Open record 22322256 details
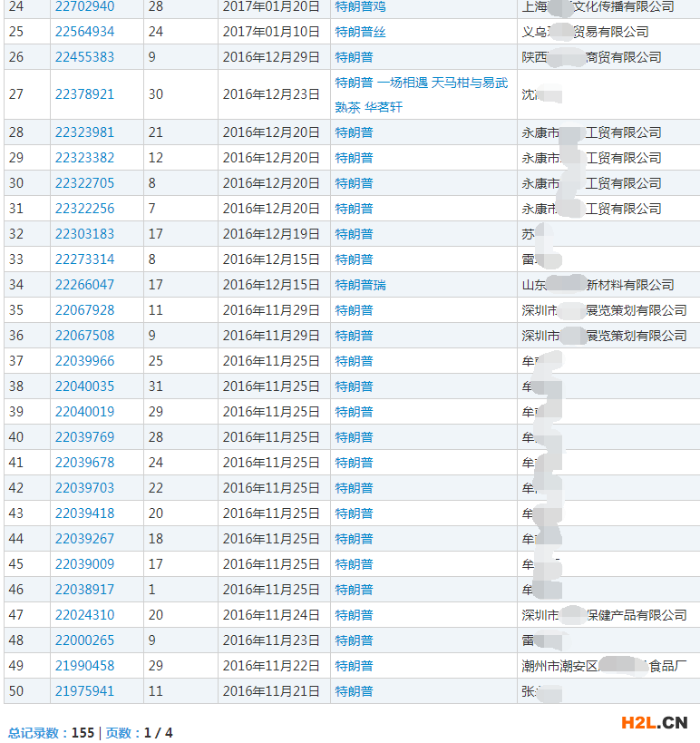This screenshot has width=700, height=743. tap(84, 209)
